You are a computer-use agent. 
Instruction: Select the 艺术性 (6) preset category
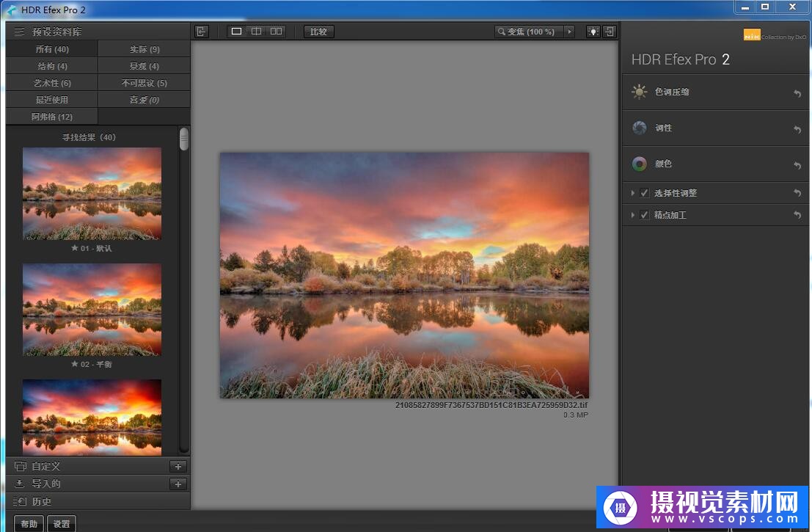(52, 83)
